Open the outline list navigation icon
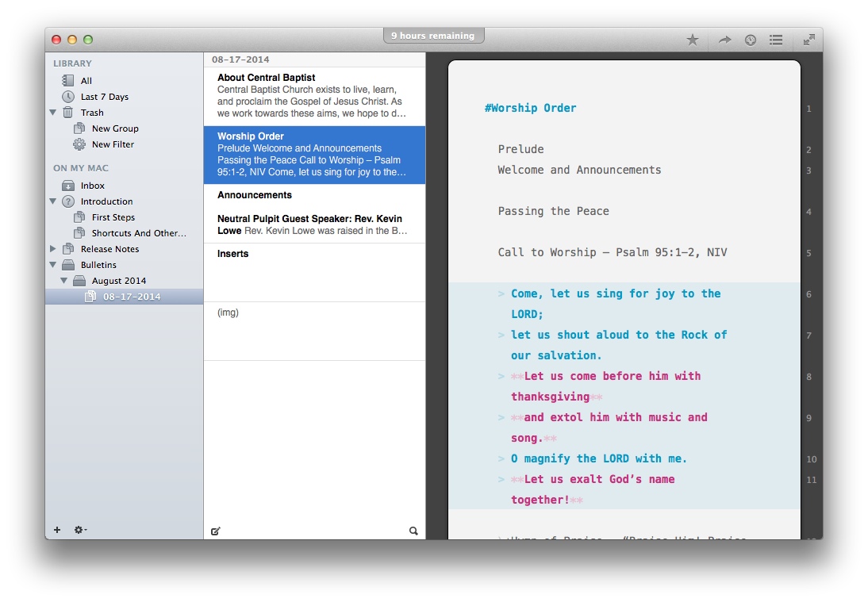 click(776, 40)
